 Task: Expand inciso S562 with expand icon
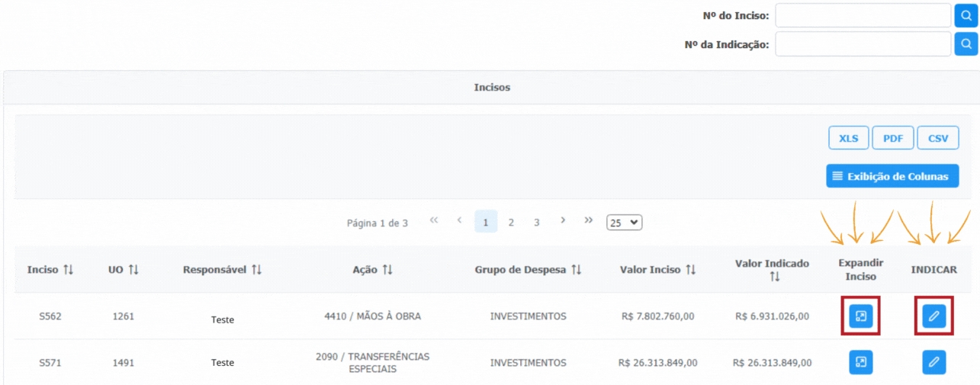(x=861, y=316)
